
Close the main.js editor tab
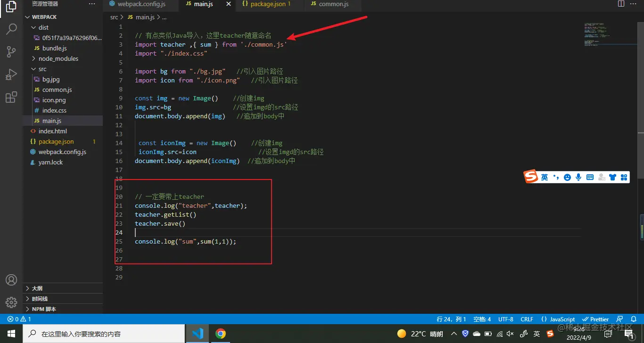229,4
